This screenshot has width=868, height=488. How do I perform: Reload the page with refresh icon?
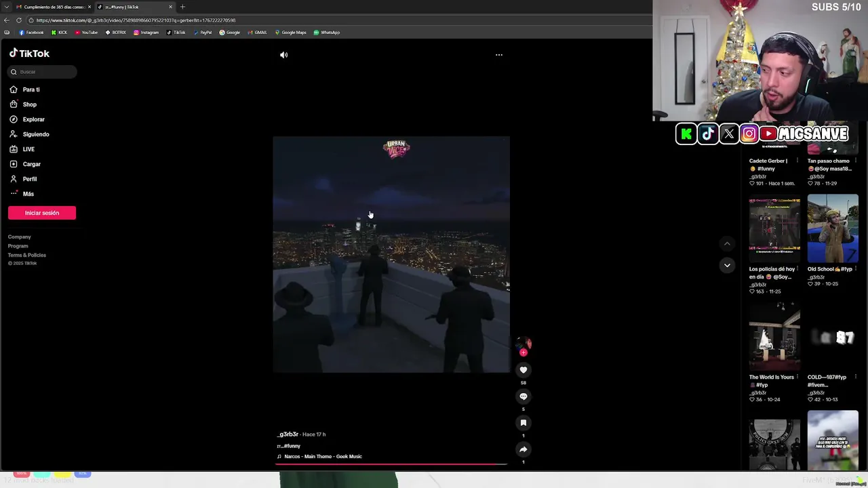pyautogui.click(x=19, y=20)
